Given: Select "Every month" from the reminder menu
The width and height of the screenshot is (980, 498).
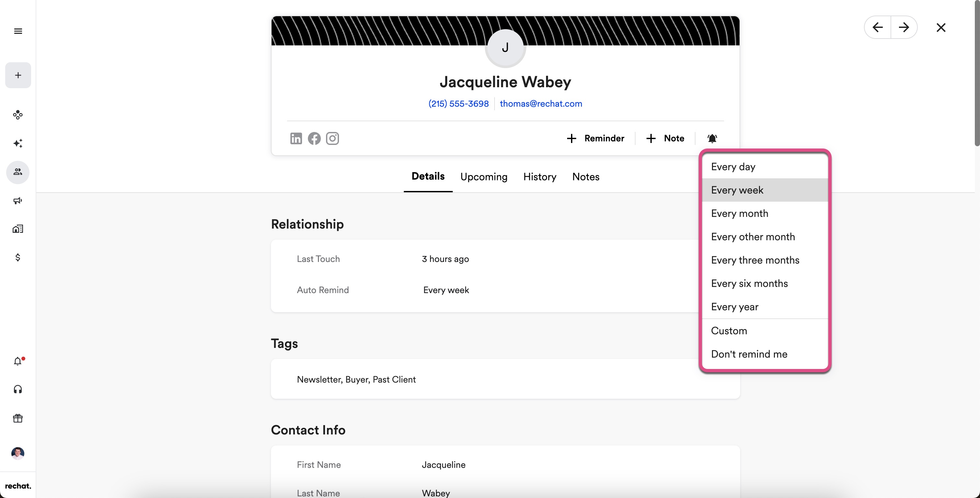Looking at the screenshot, I should pos(739,213).
